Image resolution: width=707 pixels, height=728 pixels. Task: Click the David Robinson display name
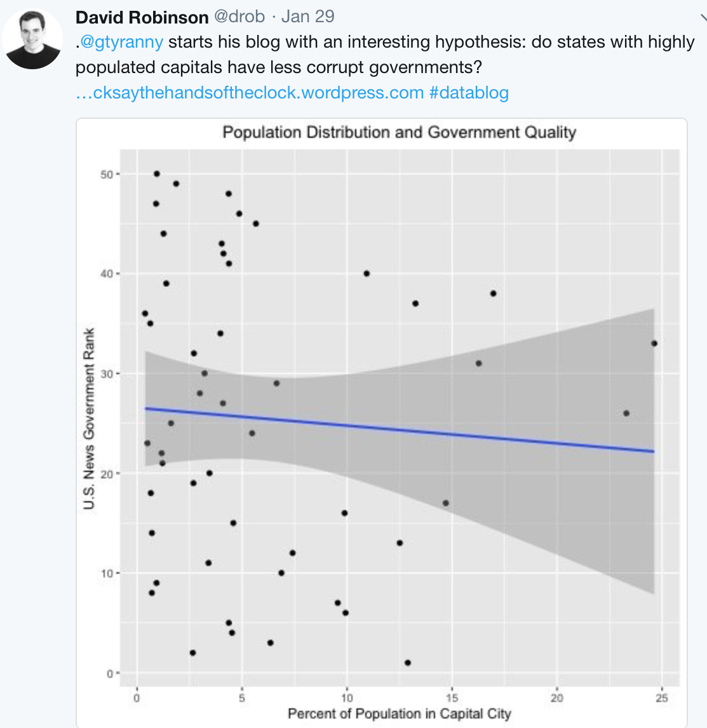(142, 17)
